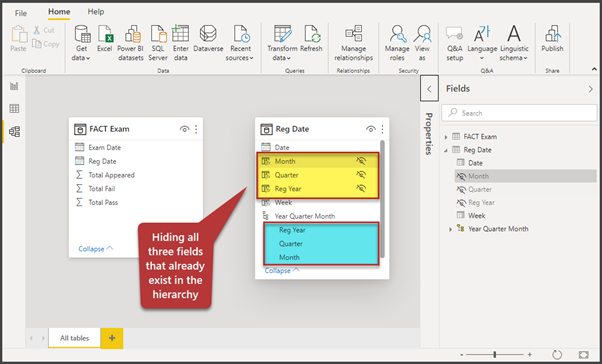Viewport: 602px width, 364px height.
Task: Expand FACT Exam in the Fields pane
Action: 446,137
